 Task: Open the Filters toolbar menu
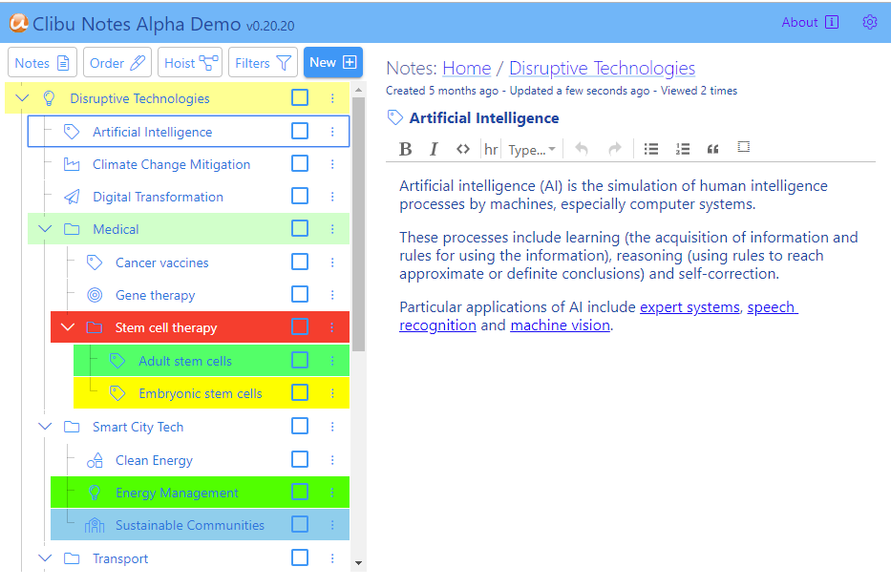coord(263,62)
